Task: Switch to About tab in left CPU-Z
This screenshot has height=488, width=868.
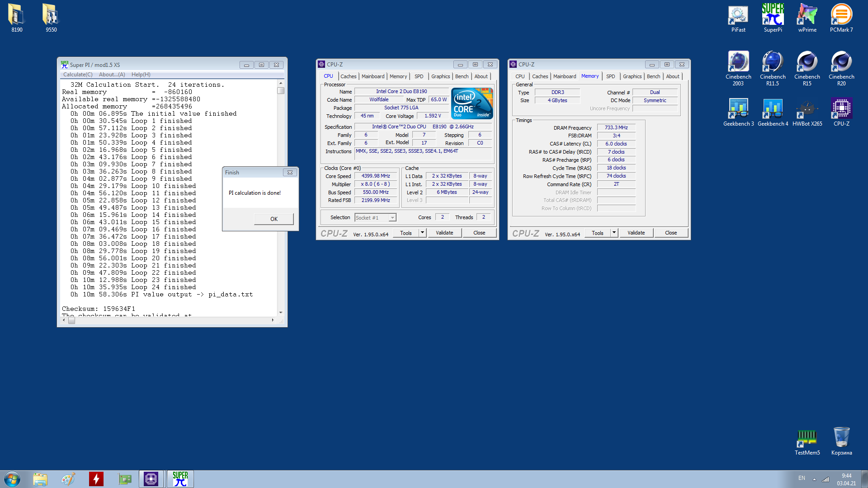Action: point(481,76)
